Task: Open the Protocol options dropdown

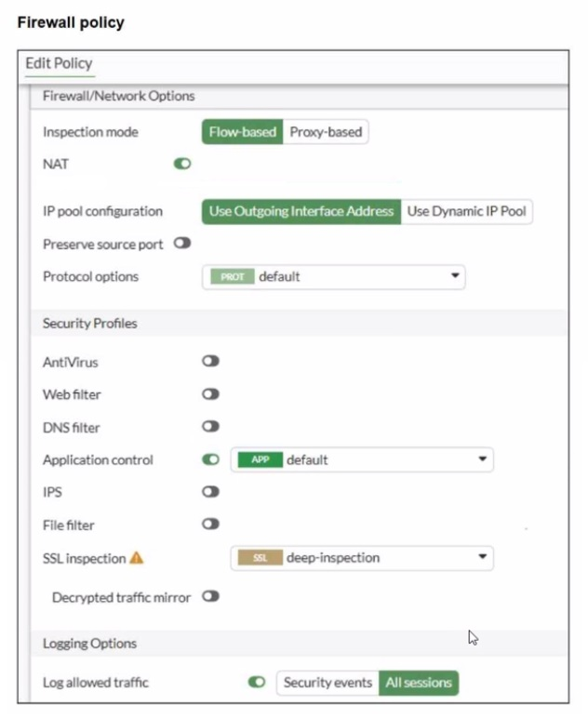Action: point(455,276)
